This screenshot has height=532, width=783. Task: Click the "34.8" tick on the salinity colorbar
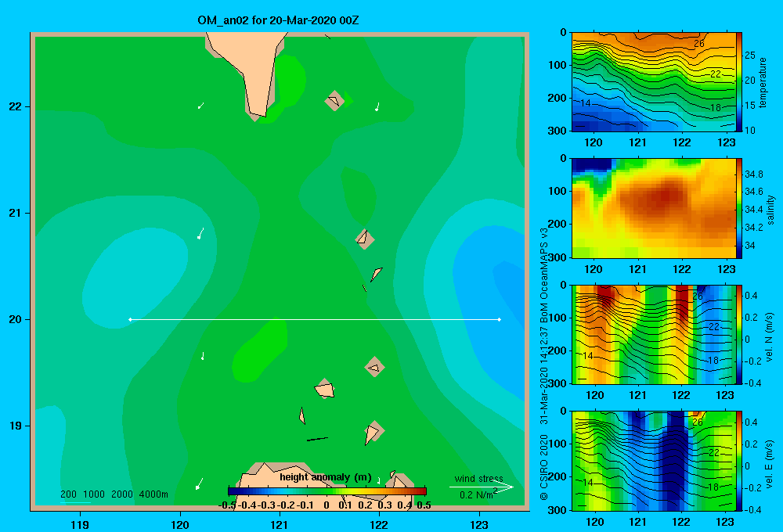pyautogui.click(x=754, y=174)
